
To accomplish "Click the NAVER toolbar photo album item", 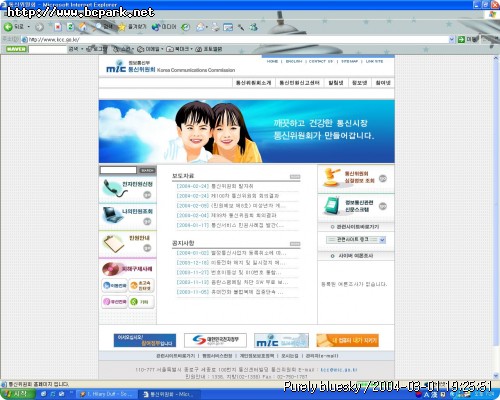I will pos(209,49).
